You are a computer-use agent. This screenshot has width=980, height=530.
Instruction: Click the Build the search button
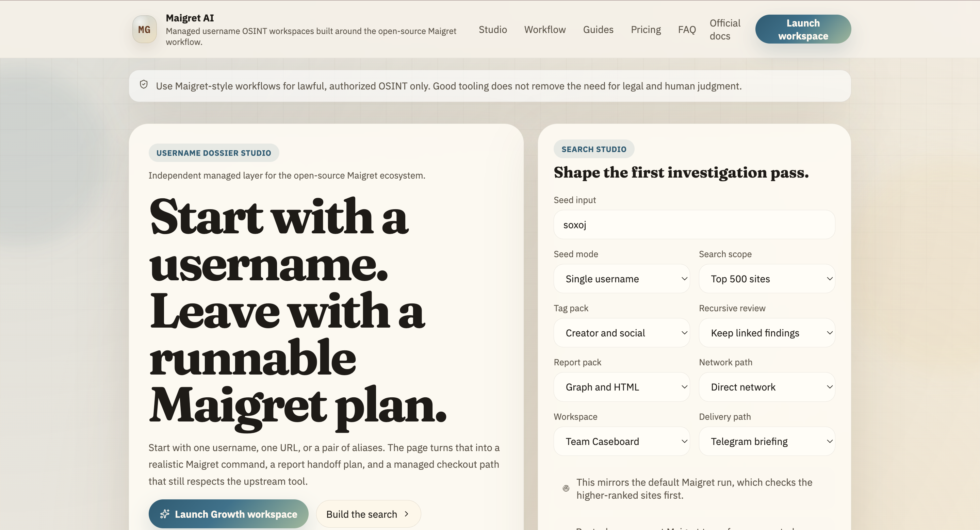pyautogui.click(x=368, y=514)
